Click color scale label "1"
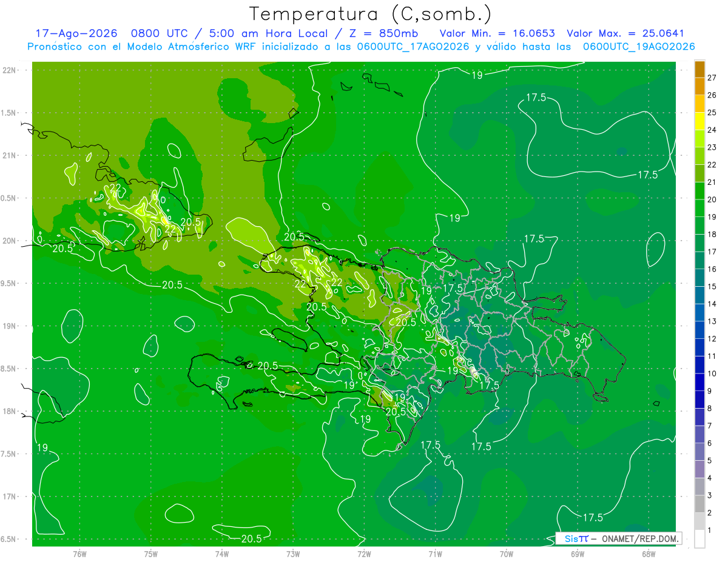The width and height of the screenshot is (728, 562). point(710,530)
